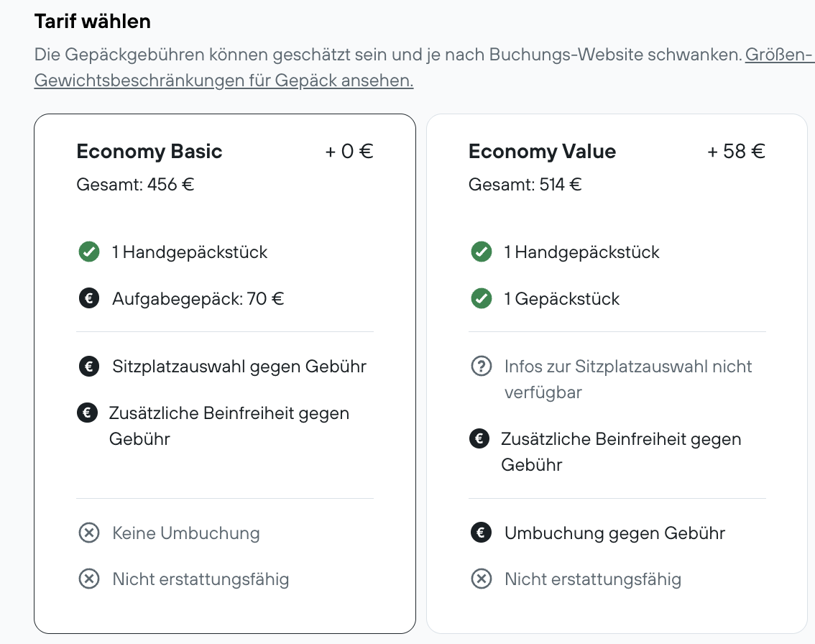Image resolution: width=815 pixels, height=644 pixels.
Task: Open the Gepäck size and weight restrictions link
Action: [x=224, y=80]
